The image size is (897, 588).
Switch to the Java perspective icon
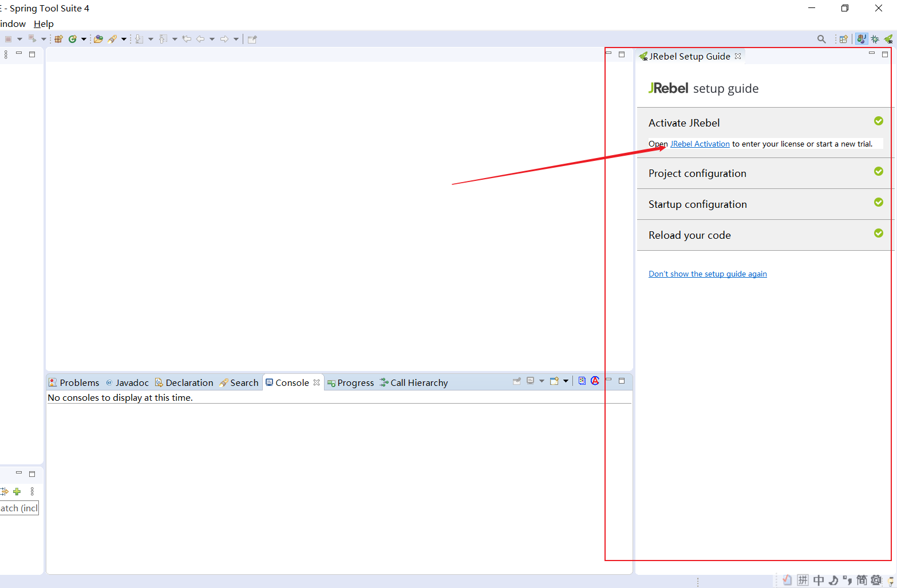[x=862, y=39]
